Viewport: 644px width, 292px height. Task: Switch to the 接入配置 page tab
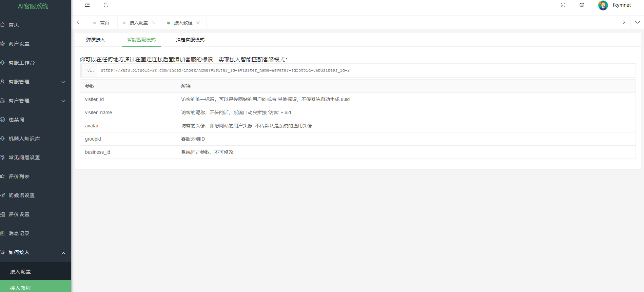pyautogui.click(x=139, y=23)
